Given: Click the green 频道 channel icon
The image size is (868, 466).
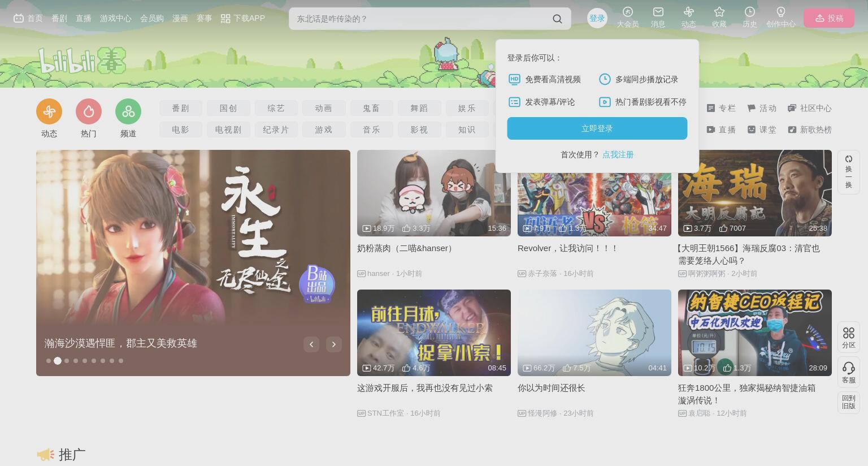Looking at the screenshot, I should point(128,111).
